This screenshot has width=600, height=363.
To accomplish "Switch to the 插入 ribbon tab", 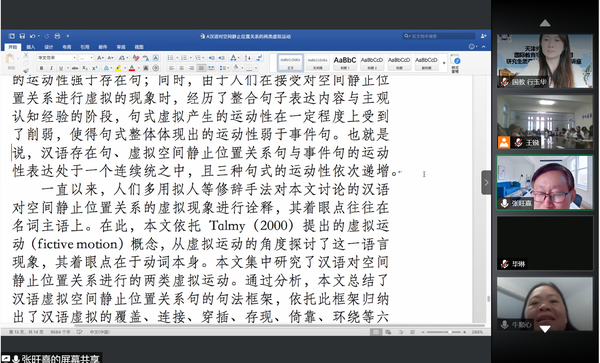I will [x=31, y=47].
